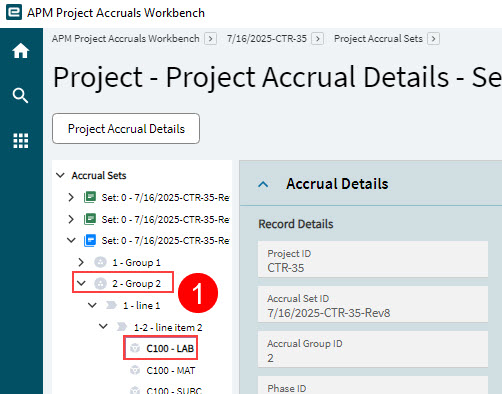Click the application logo in the title bar

14,12
